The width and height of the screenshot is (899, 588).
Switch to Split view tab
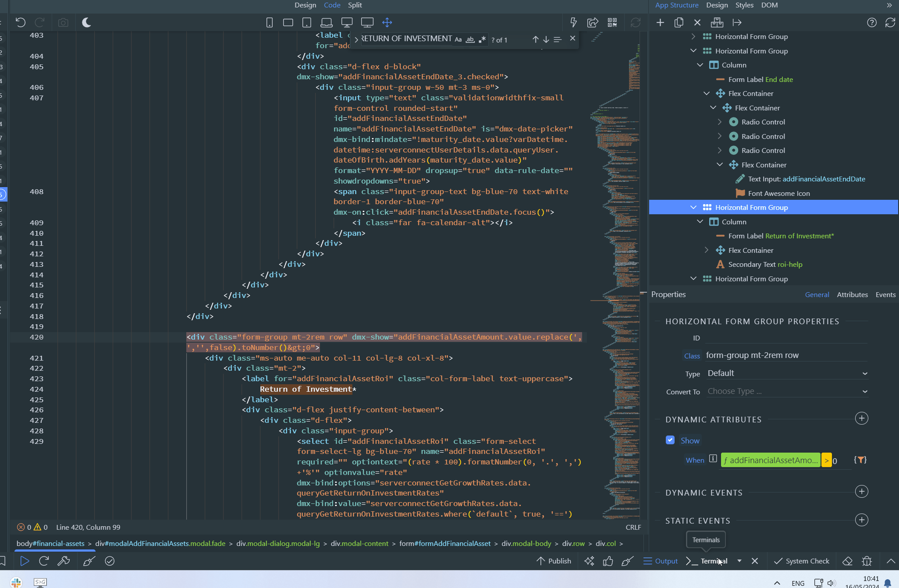coord(355,5)
